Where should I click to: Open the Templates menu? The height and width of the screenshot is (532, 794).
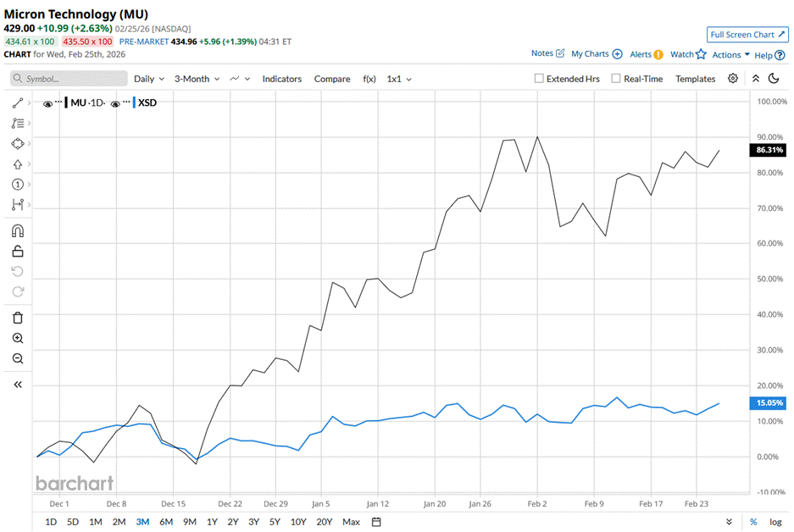[x=695, y=79]
